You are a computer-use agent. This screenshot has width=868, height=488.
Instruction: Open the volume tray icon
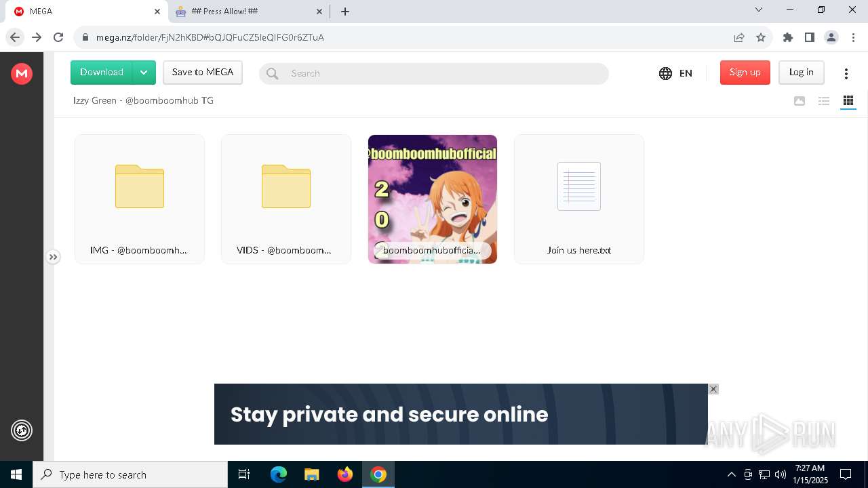(781, 474)
